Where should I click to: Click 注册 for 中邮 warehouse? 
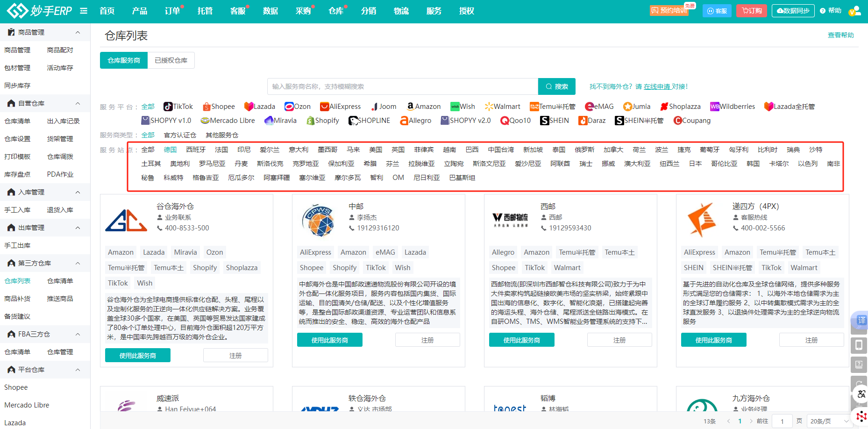(x=427, y=340)
